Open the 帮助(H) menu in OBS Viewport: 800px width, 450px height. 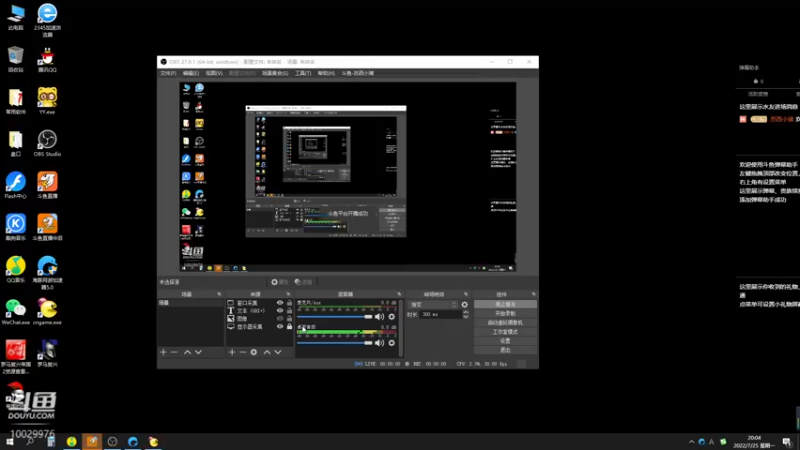(x=326, y=73)
